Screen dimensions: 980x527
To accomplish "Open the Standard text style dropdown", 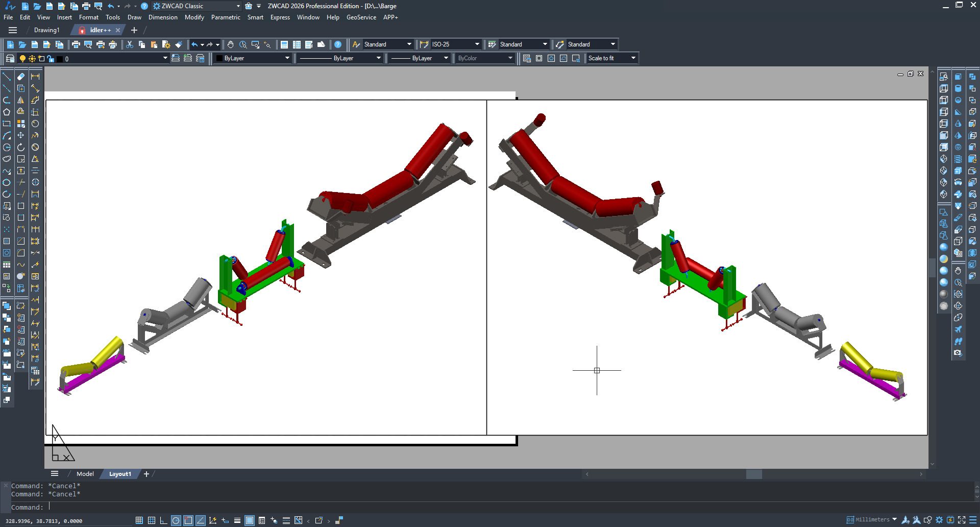I will [409, 44].
